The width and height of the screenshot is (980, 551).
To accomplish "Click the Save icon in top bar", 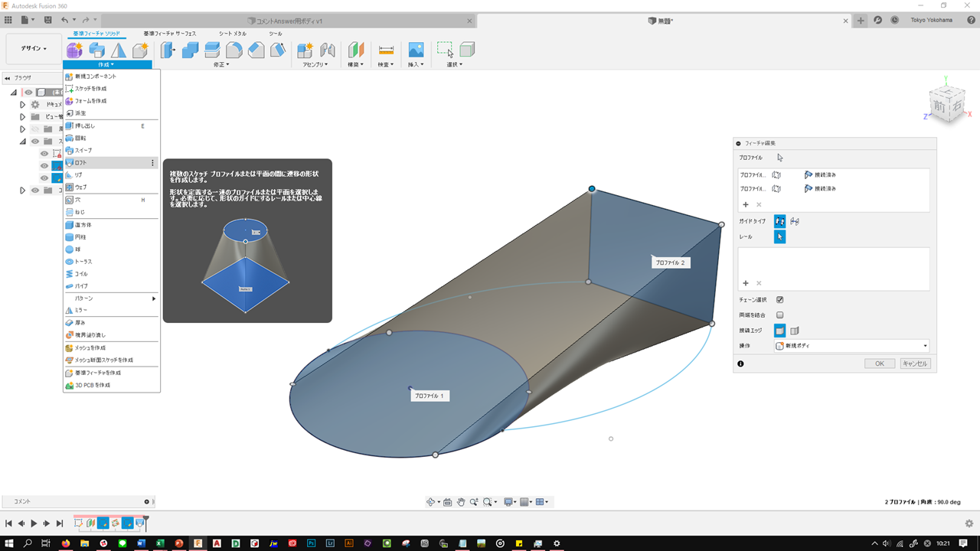I will tap(48, 21).
